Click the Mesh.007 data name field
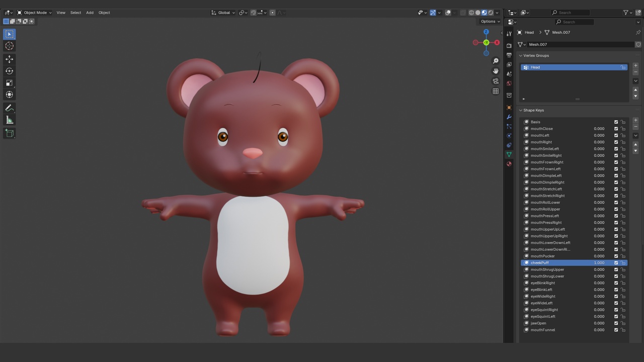Viewport: 644px width, 362px height. pos(580,45)
